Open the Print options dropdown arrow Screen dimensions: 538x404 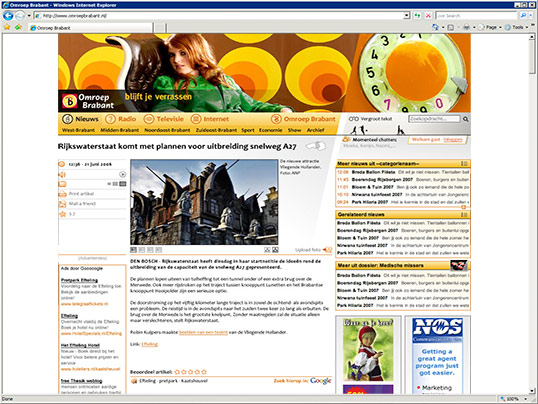[x=474, y=27]
